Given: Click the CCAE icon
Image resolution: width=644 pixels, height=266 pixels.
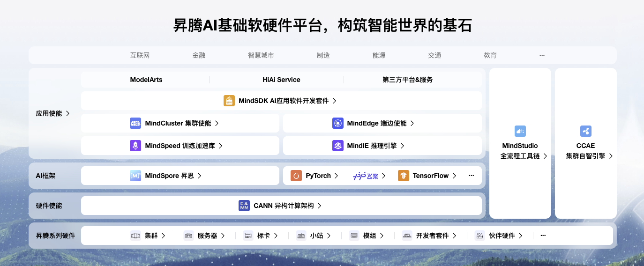Looking at the screenshot, I should (586, 131).
